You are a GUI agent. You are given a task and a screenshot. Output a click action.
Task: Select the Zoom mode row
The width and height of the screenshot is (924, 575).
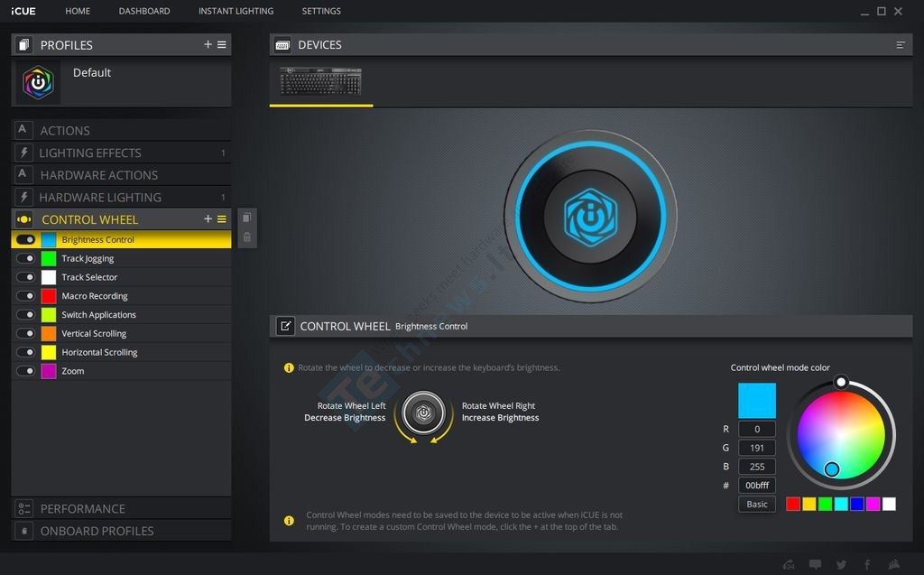pos(122,371)
